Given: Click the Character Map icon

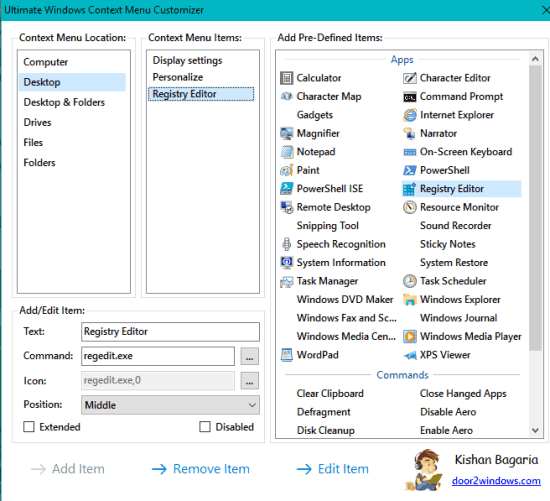Looking at the screenshot, I should coord(286,96).
